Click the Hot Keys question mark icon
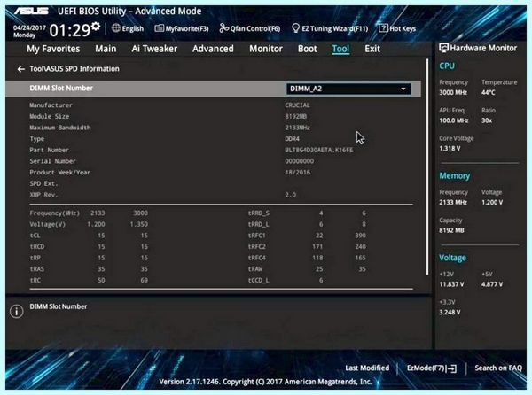 [383, 28]
